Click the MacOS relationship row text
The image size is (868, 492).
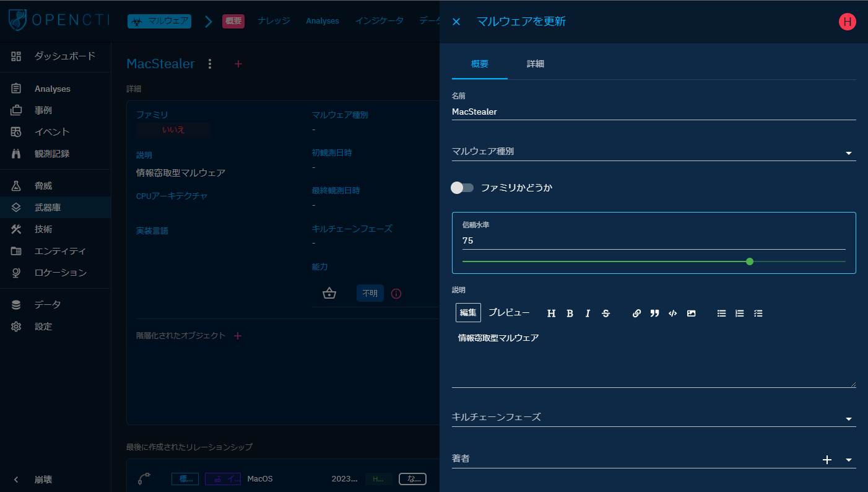point(260,479)
